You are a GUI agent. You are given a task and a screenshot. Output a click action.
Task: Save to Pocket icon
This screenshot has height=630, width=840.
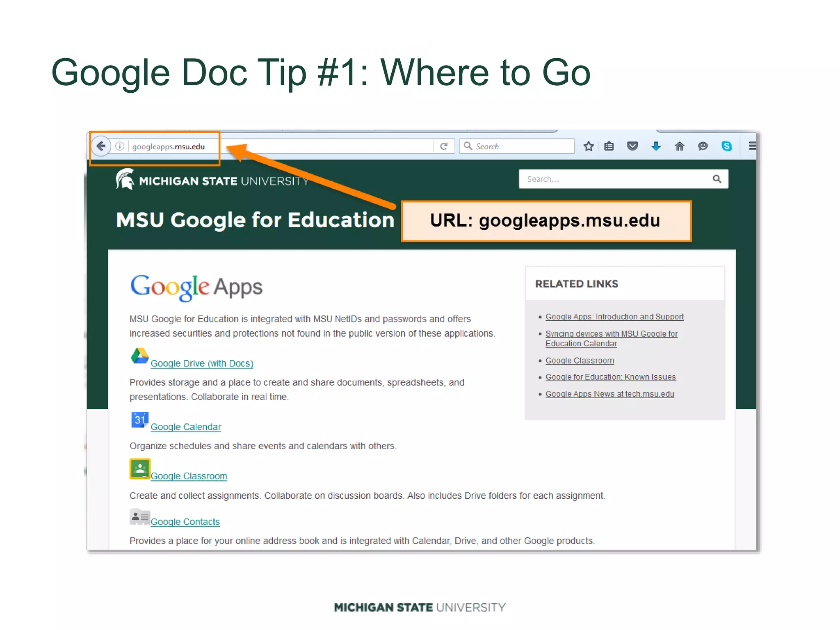(x=632, y=146)
